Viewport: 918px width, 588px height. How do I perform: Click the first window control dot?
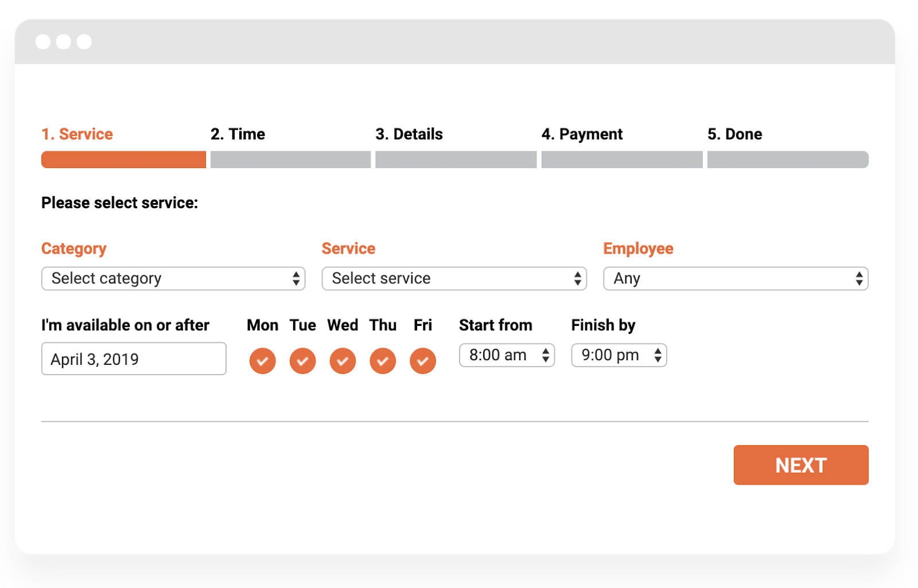[43, 42]
